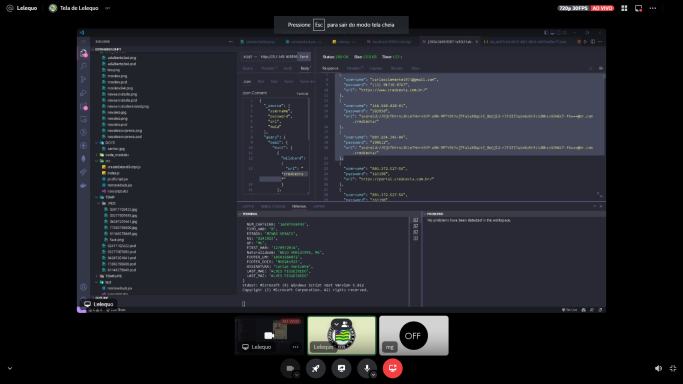Click the Discord pop-out stream icon
The height and width of the screenshot is (384, 683).
pos(639,8)
